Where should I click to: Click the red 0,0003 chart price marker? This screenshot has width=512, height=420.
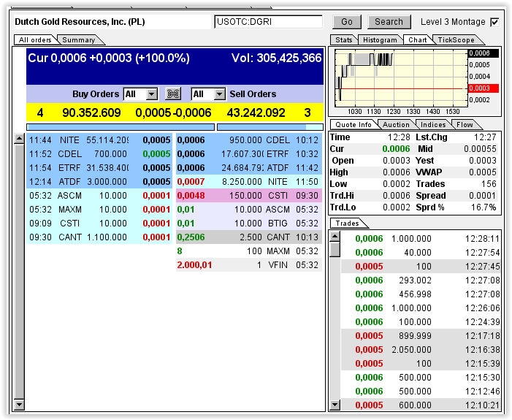pyautogui.click(x=484, y=88)
